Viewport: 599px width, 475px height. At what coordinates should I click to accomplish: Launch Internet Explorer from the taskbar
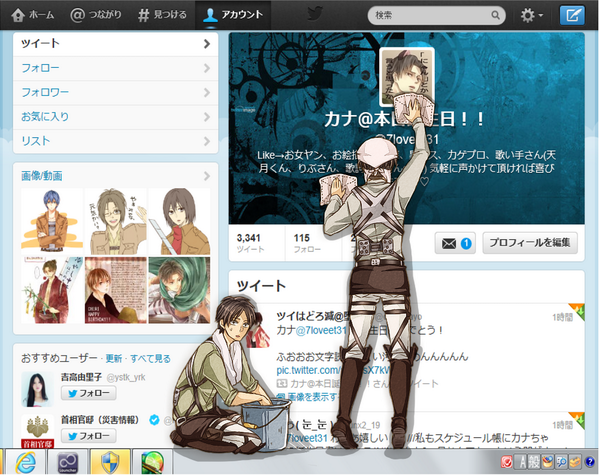tap(26, 462)
